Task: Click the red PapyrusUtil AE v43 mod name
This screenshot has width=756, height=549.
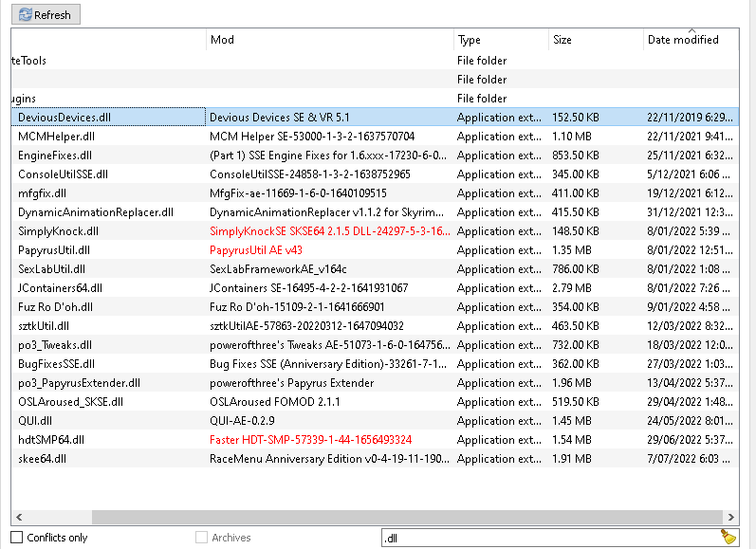Action: pyautogui.click(x=256, y=250)
